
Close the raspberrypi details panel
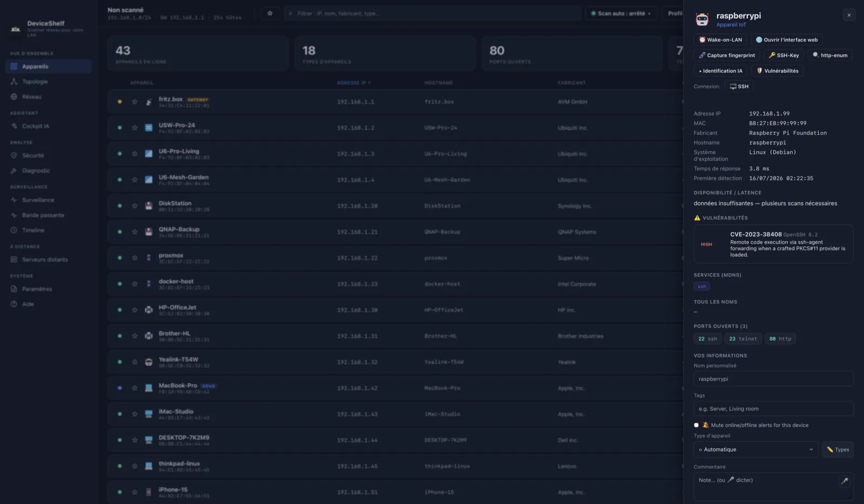click(x=849, y=15)
